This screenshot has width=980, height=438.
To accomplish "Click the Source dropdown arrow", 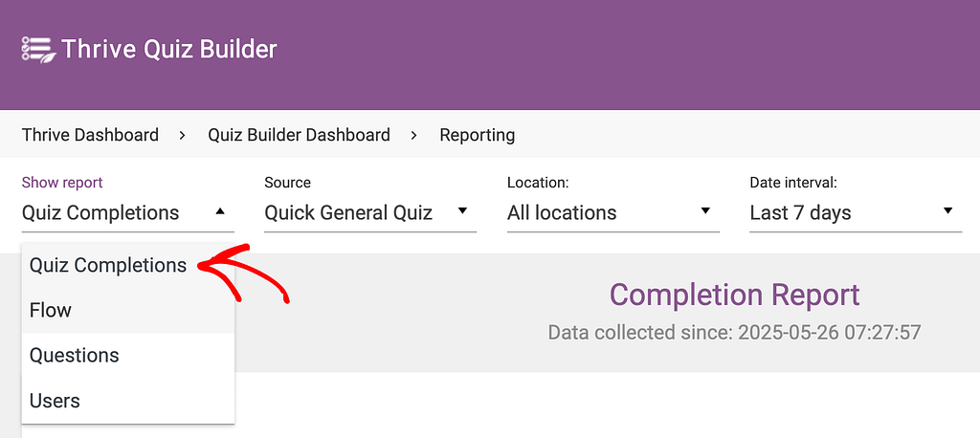I will (462, 211).
